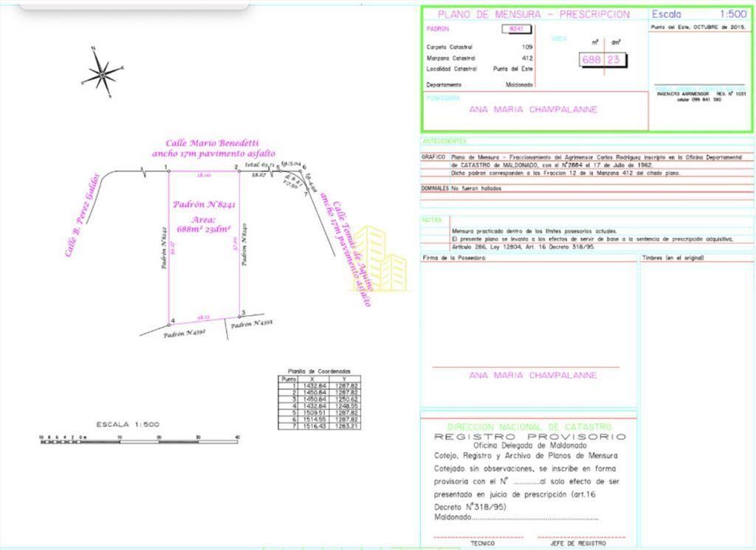756x550 pixels.
Task: Select the 'ANTECEDENTES' heading
Action: 444,141
